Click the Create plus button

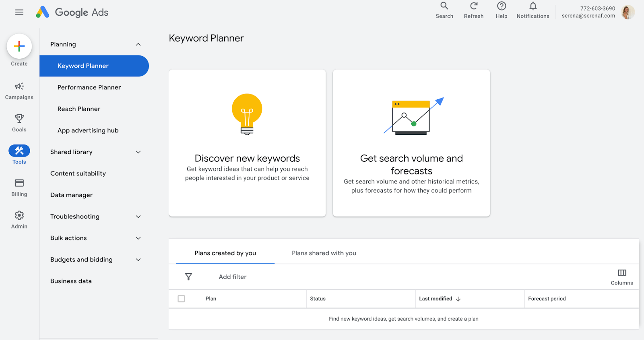[x=19, y=46]
